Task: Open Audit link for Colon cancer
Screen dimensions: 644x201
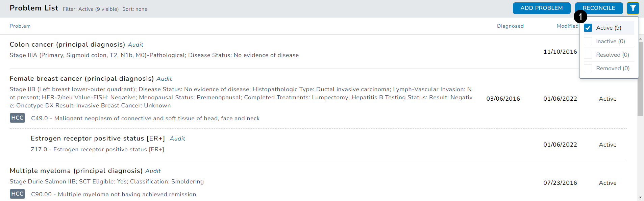Action: pos(135,45)
